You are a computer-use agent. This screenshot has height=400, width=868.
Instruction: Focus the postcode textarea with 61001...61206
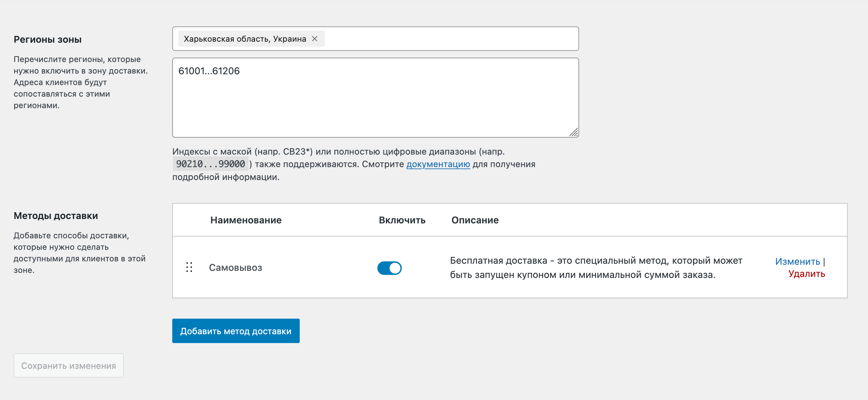pos(375,98)
